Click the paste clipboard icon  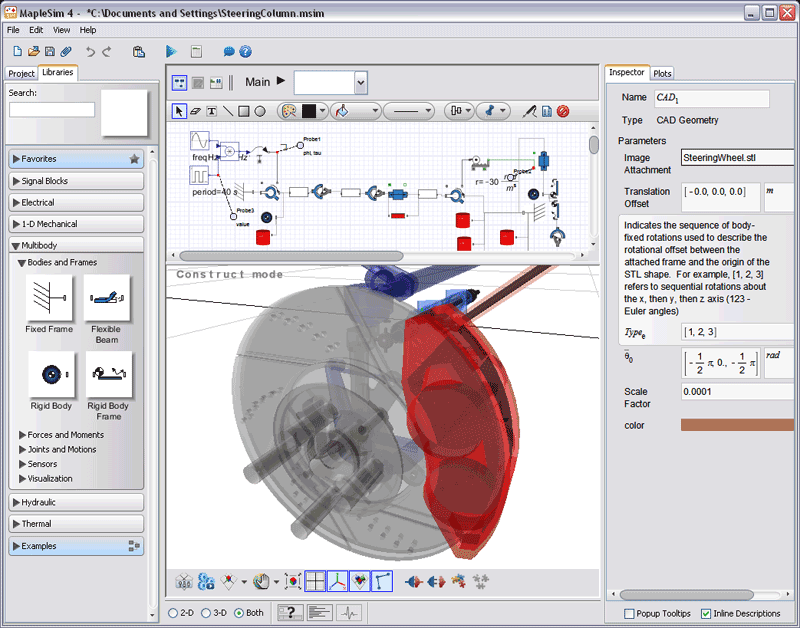tap(138, 52)
